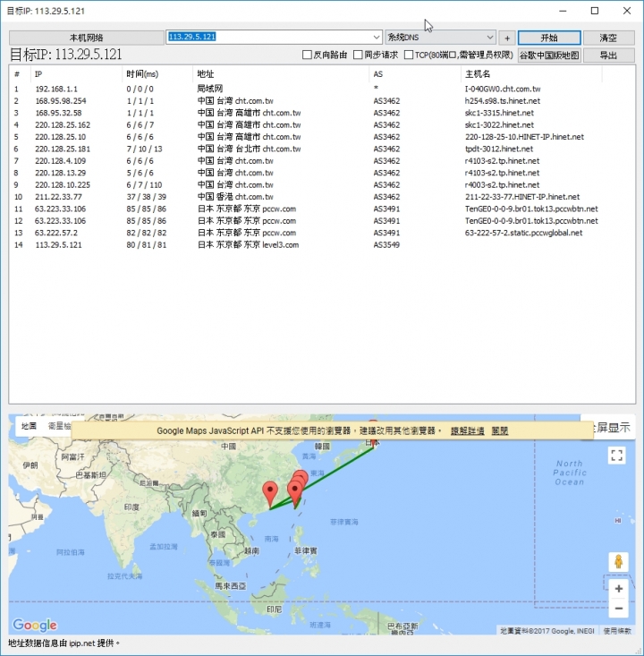The height and width of the screenshot is (656, 644).
Task: Click the 瞭解詳情 link in the map warning
Action: click(467, 431)
